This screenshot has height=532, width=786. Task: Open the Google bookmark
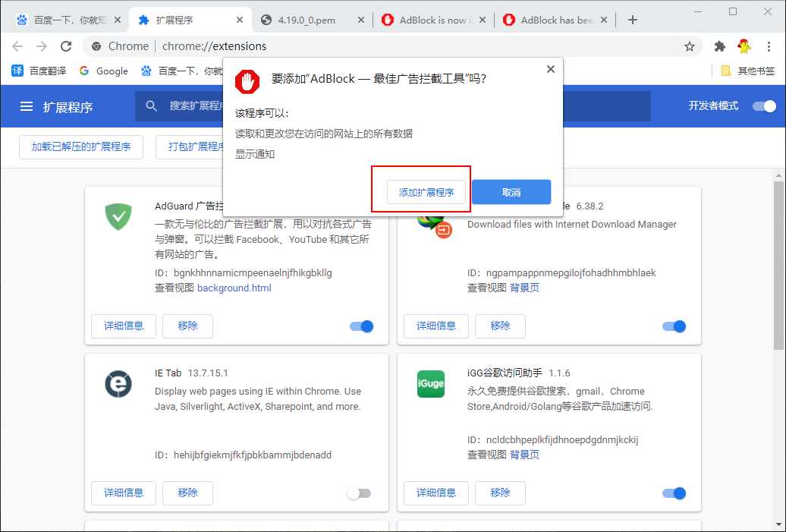(104, 71)
